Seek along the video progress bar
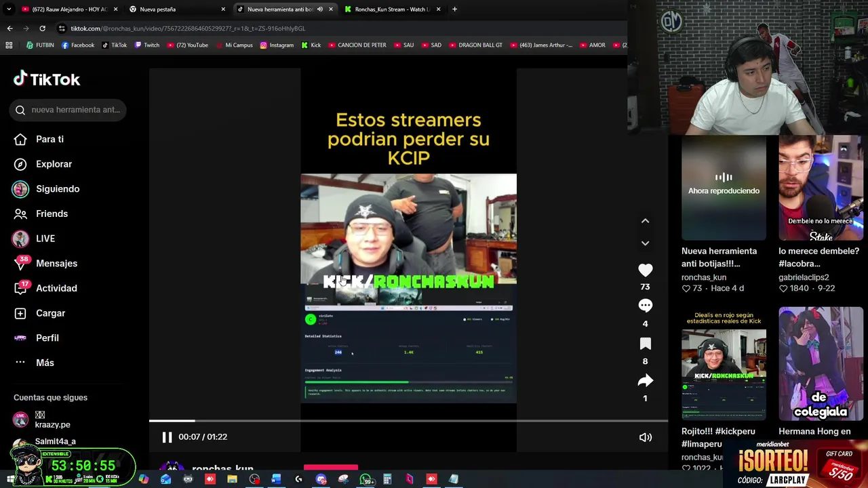Viewport: 868px width, 488px height. (x=408, y=421)
